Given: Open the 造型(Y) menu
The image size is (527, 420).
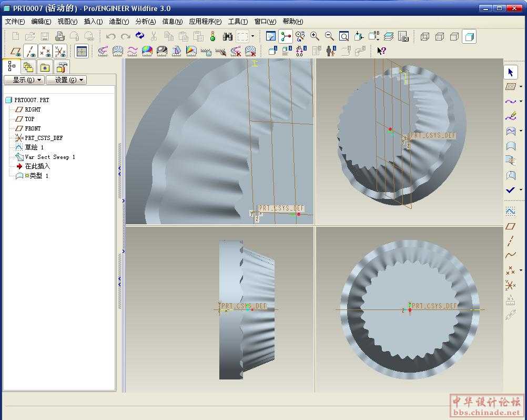Looking at the screenshot, I should pos(119,22).
